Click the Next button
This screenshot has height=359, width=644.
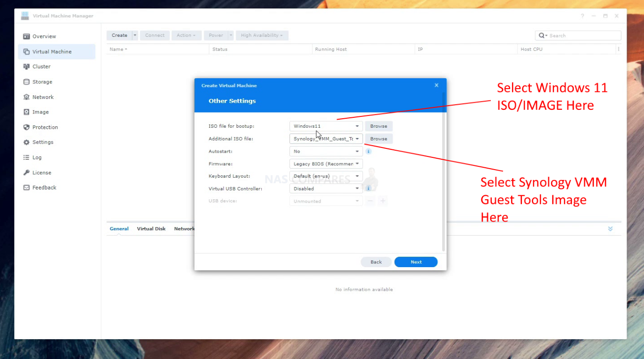(x=416, y=262)
